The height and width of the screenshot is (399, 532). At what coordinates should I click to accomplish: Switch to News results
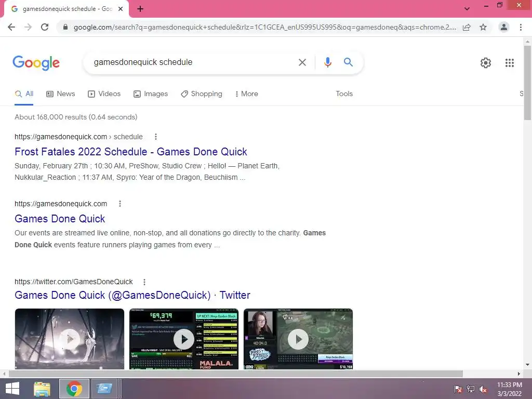(60, 94)
